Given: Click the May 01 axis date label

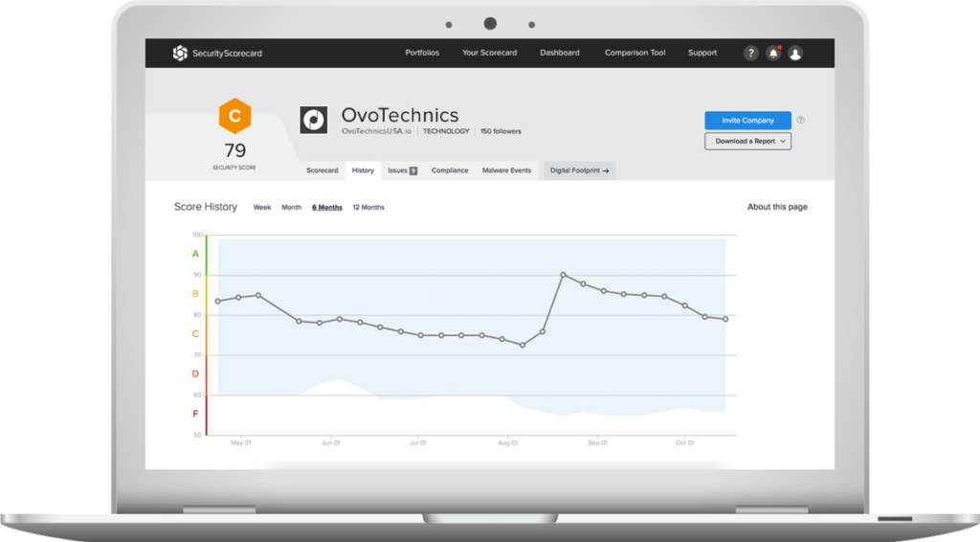Looking at the screenshot, I should (240, 442).
